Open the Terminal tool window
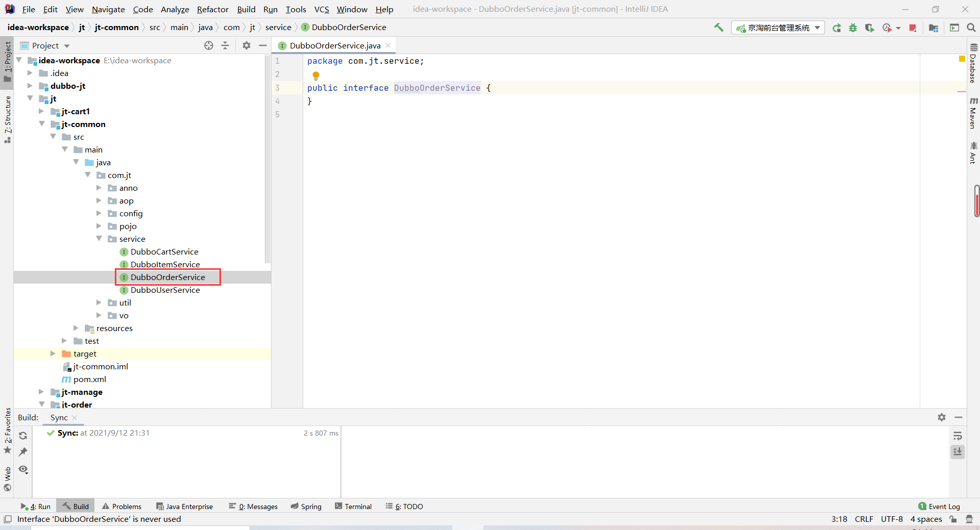 tap(353, 507)
